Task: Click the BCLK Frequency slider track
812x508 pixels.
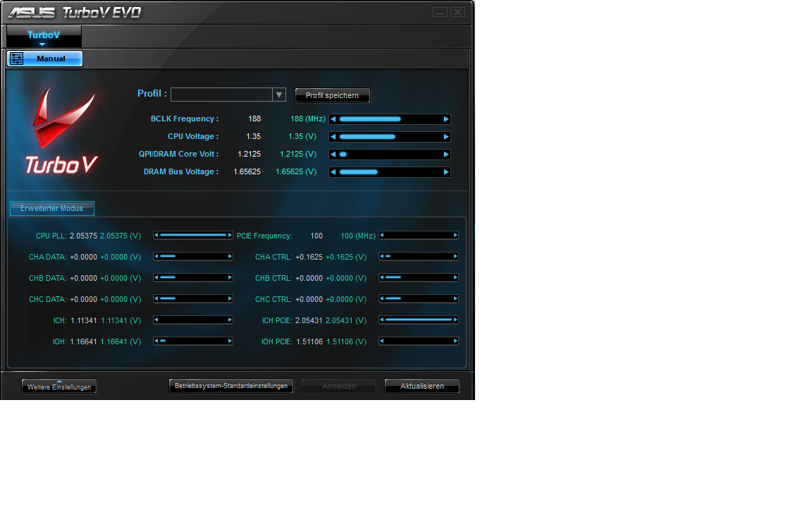Action: [x=390, y=119]
